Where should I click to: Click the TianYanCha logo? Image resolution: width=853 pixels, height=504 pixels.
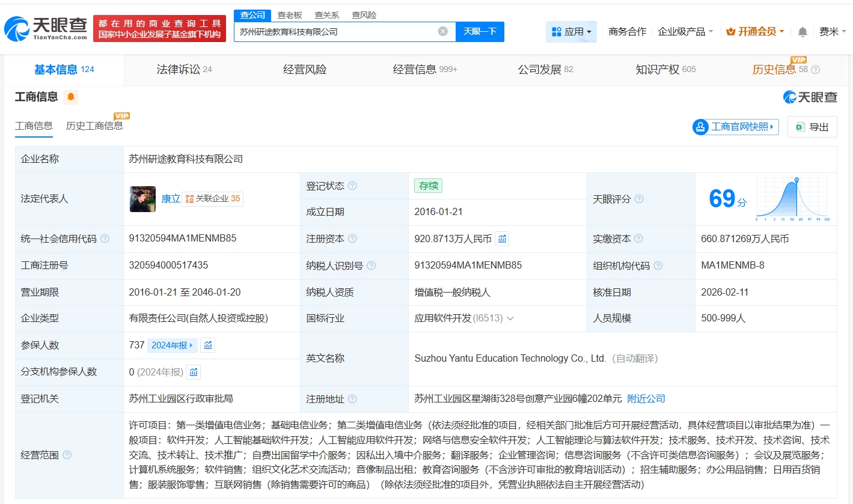pyautogui.click(x=46, y=28)
